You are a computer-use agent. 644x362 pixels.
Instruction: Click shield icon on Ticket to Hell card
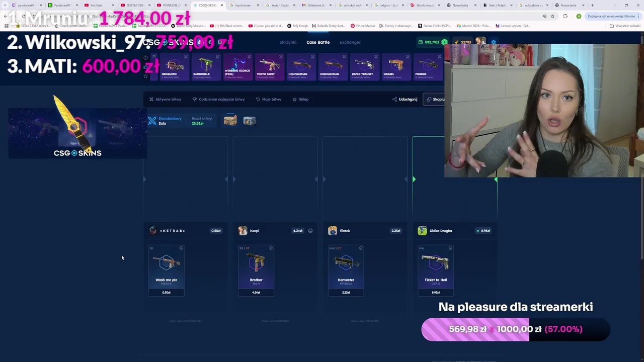(450, 248)
